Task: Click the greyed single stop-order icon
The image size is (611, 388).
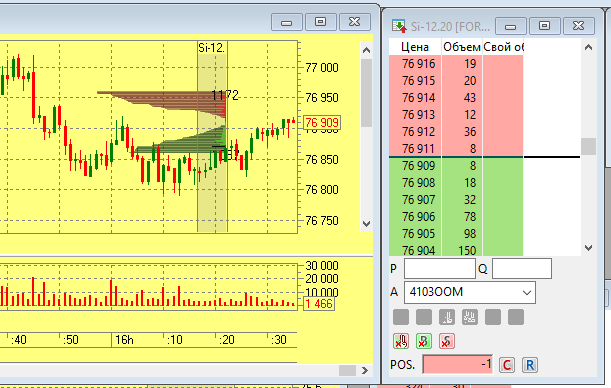Action: point(447,317)
